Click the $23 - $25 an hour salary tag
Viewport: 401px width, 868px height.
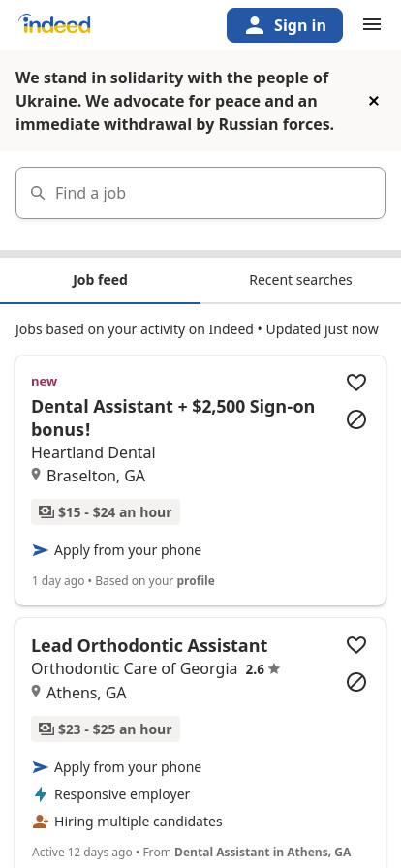coord(106,729)
